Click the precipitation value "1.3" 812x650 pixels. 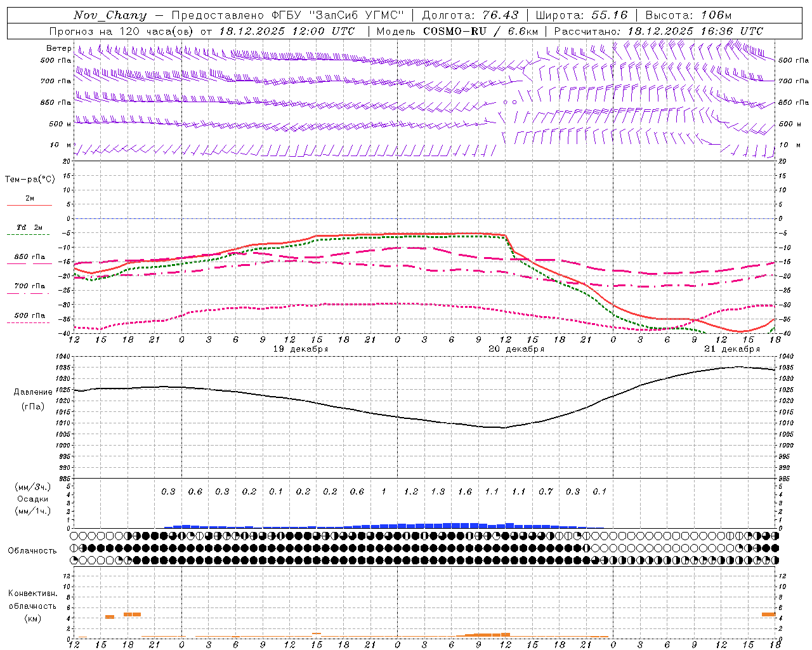(438, 491)
